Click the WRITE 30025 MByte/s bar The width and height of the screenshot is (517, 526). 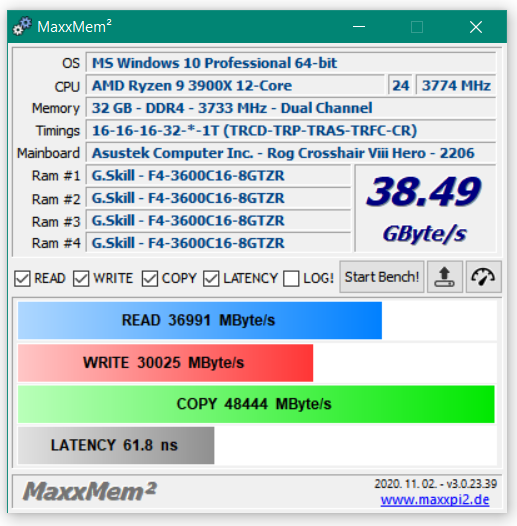(165, 363)
